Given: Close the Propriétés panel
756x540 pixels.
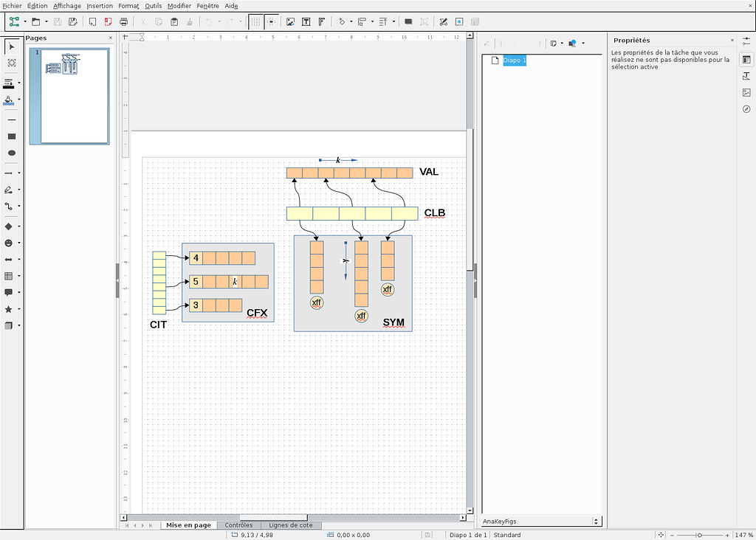Looking at the screenshot, I should coord(732,40).
